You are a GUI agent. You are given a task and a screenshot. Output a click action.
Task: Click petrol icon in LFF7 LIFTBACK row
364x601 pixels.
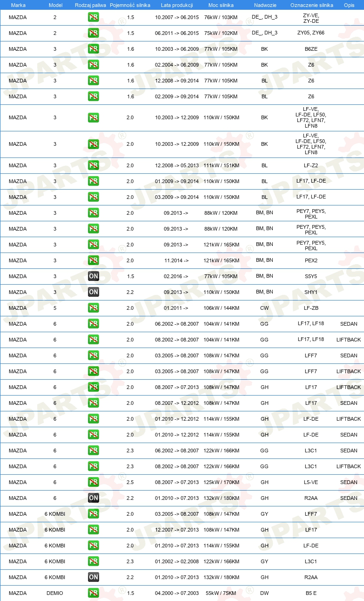[x=94, y=371]
